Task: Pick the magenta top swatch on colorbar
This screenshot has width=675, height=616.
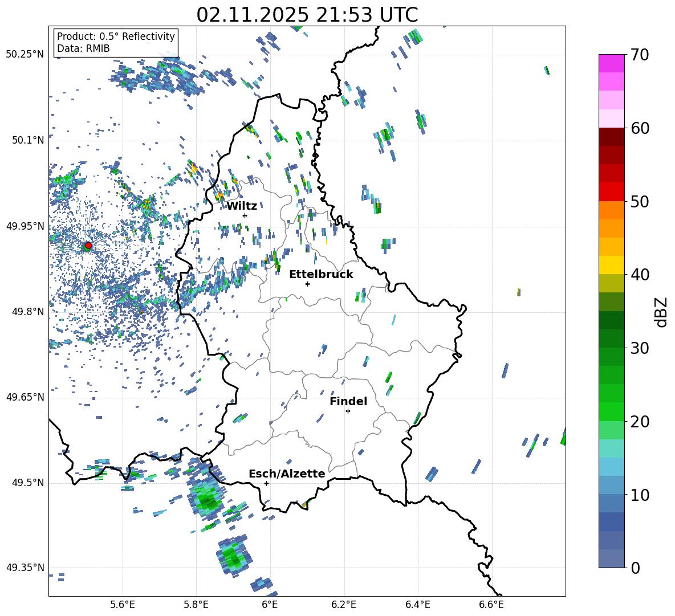Action: [612, 63]
